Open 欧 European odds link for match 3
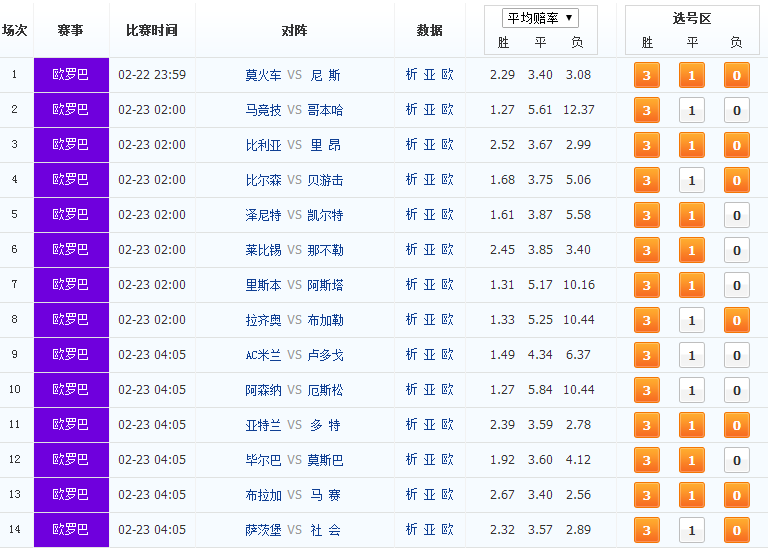Viewport: 768px width, 551px height. [x=448, y=144]
